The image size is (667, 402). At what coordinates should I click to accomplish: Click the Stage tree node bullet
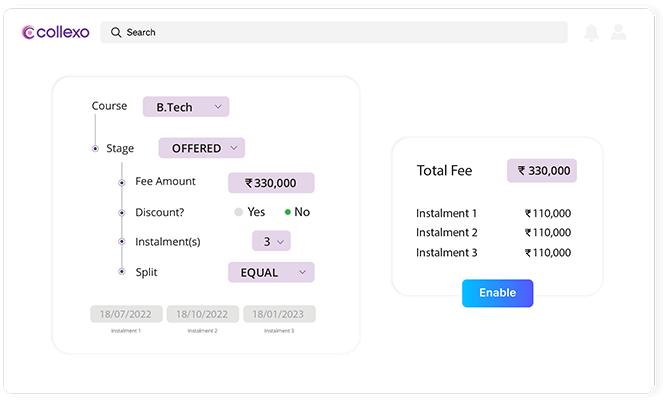(x=95, y=149)
